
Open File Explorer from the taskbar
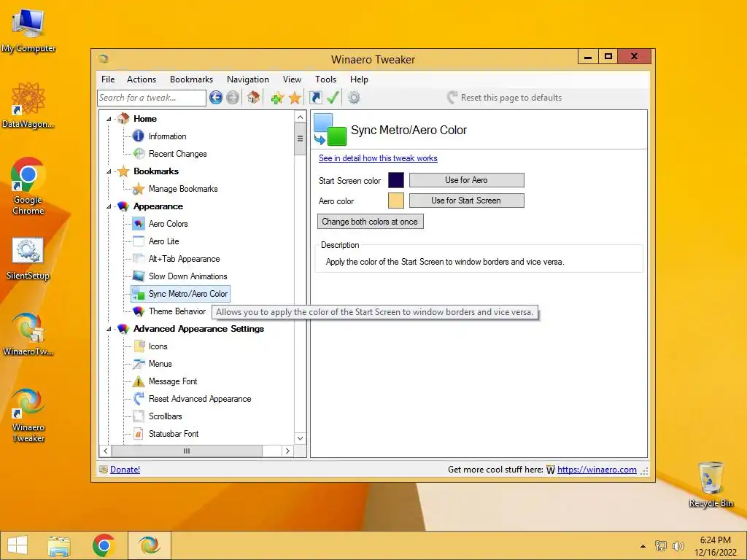(x=59, y=545)
